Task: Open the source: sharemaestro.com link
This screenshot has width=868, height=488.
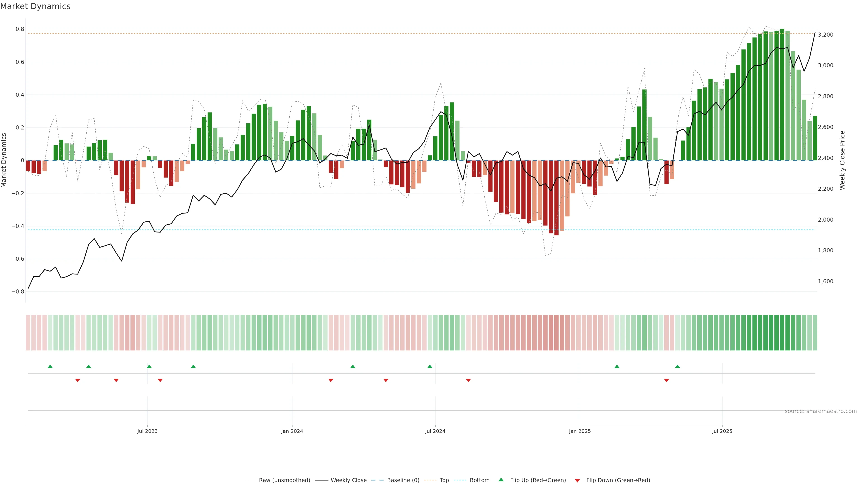Action: tap(821, 411)
